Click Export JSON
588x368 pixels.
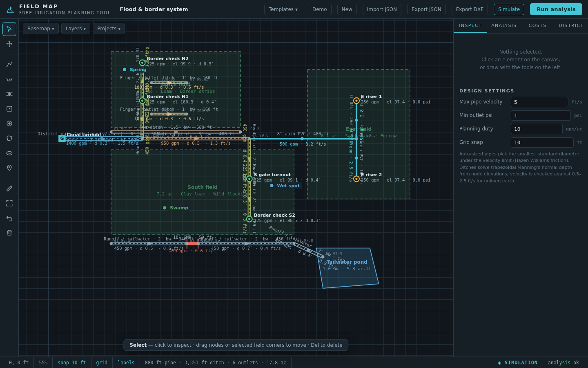[x=426, y=9]
